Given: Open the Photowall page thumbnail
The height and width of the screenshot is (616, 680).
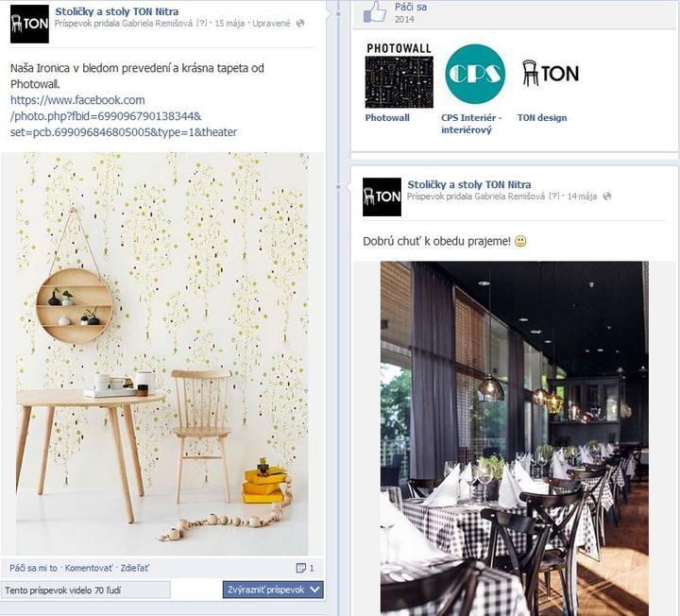Looking at the screenshot, I should (399, 76).
